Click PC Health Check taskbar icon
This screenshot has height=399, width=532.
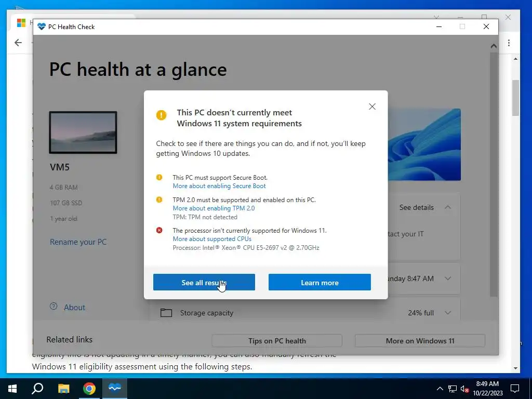115,388
